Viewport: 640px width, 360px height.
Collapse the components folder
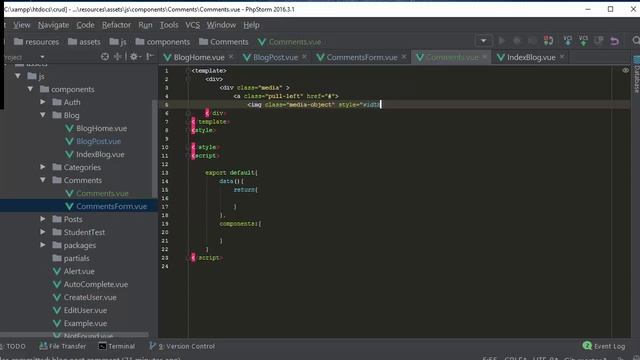pyautogui.click(x=31, y=89)
